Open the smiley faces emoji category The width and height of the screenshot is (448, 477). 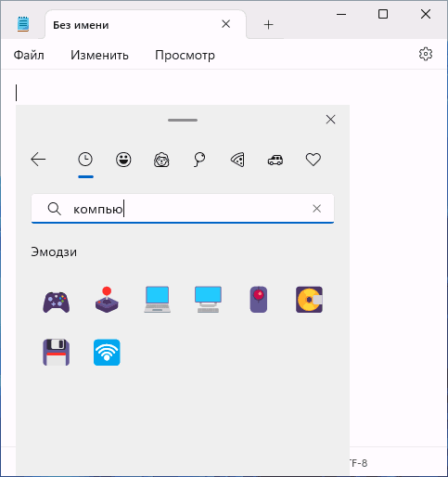123,160
